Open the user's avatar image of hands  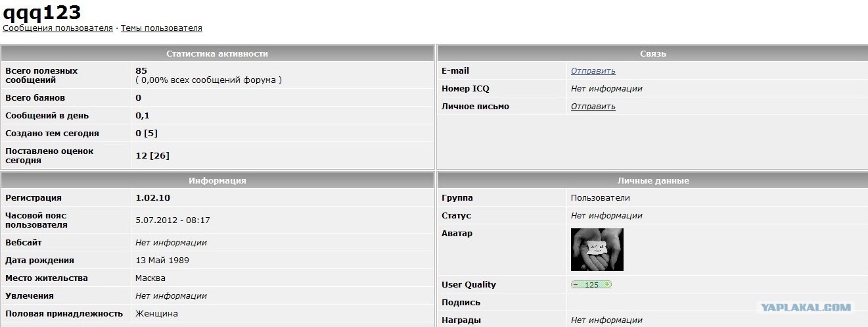[x=597, y=250]
